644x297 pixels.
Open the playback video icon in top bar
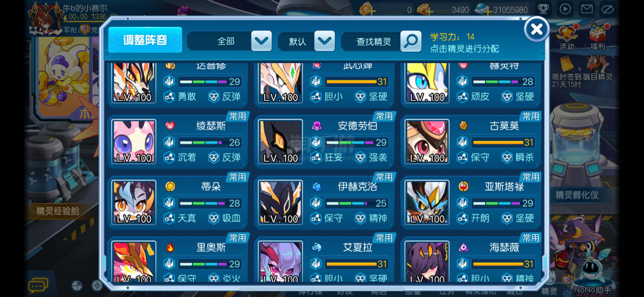565,9
